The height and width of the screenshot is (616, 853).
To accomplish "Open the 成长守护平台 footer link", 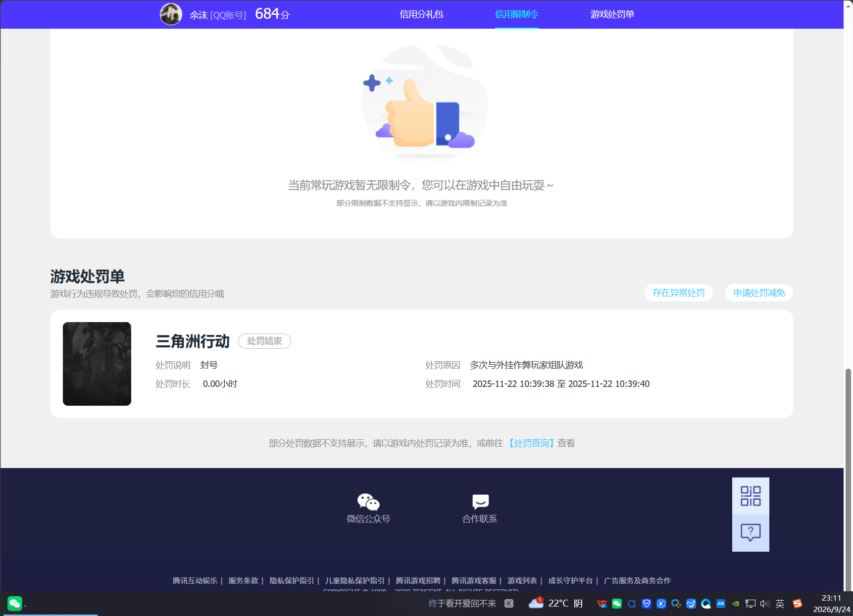I will tap(570, 580).
